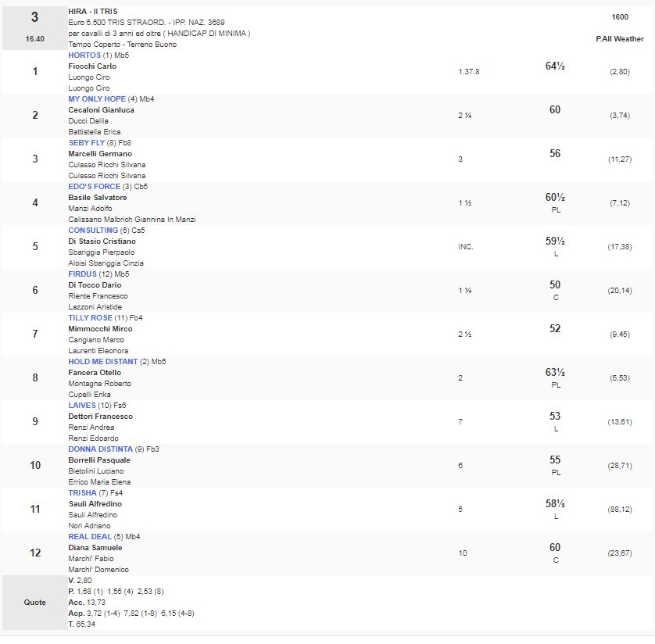Open the LAIVES horse link
655x644 pixels.
click(x=82, y=406)
